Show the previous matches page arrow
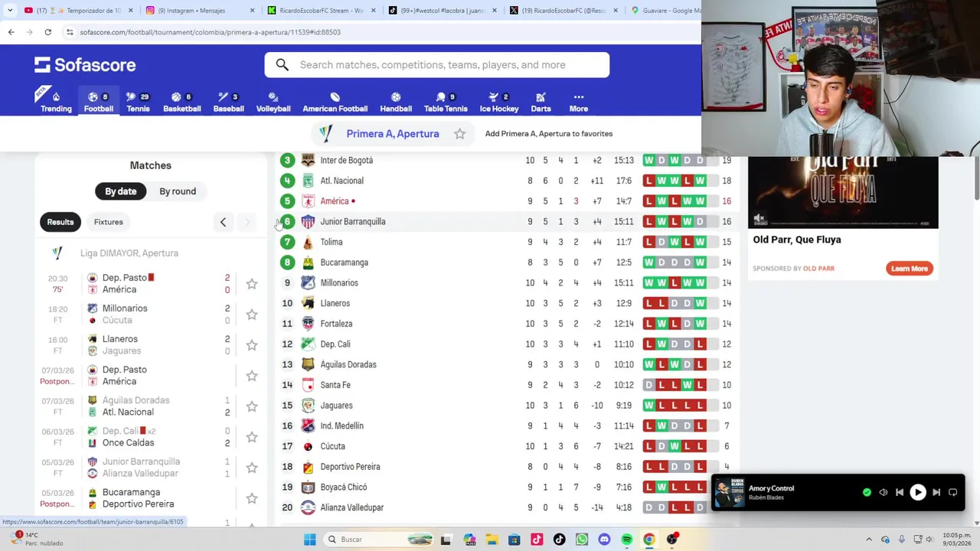Image resolution: width=980 pixels, height=551 pixels. pyautogui.click(x=223, y=222)
